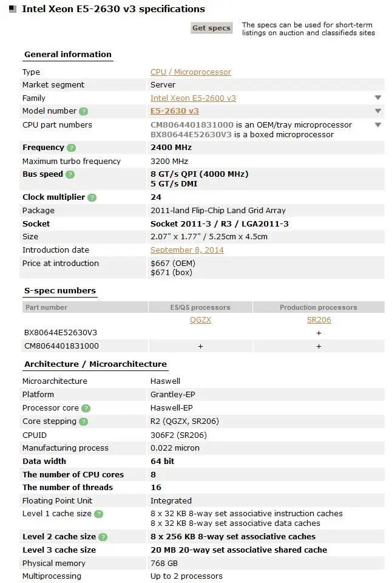Open the QGZX S-spec link
392x583 pixels.
point(200,320)
